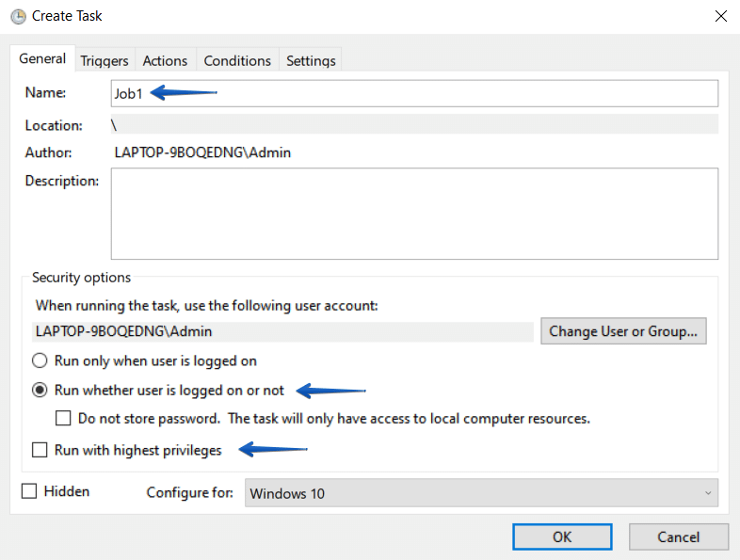Click the Configure for dropdown arrow

pyautogui.click(x=708, y=493)
